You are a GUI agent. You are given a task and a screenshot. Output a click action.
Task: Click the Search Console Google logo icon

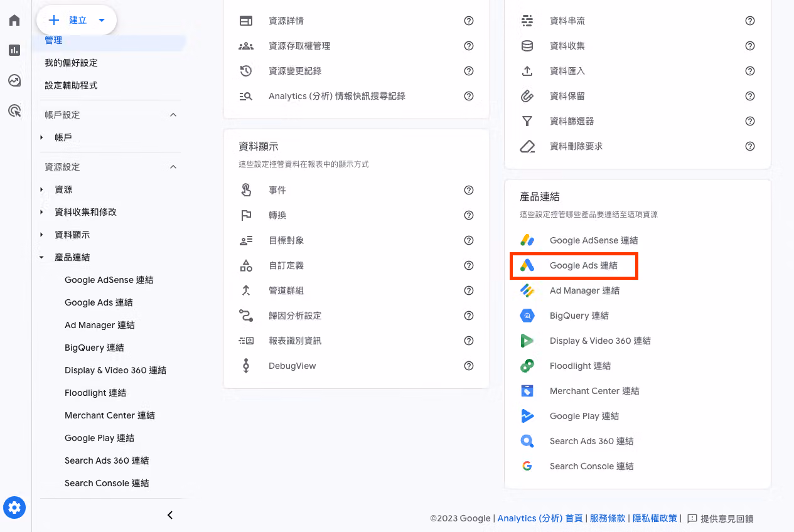coord(527,466)
